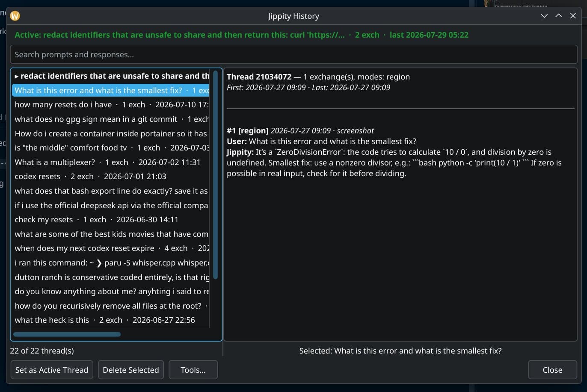The width and height of the screenshot is (587, 392).
Task: Click the Close button at bottom right
Action: click(x=552, y=370)
